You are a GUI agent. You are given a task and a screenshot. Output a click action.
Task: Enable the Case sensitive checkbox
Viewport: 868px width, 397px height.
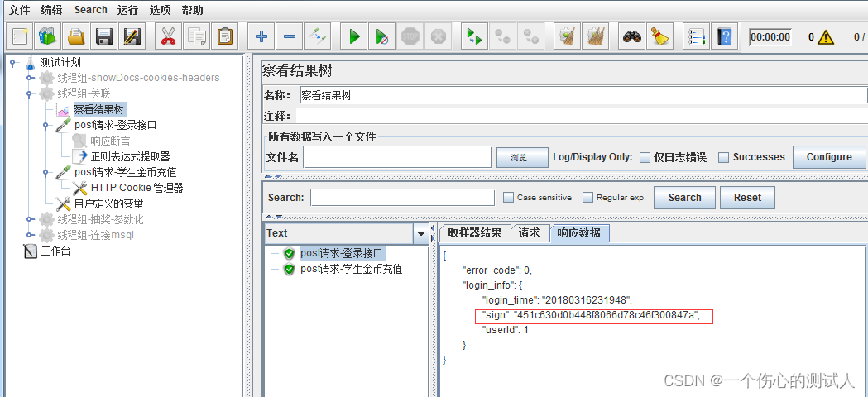508,197
